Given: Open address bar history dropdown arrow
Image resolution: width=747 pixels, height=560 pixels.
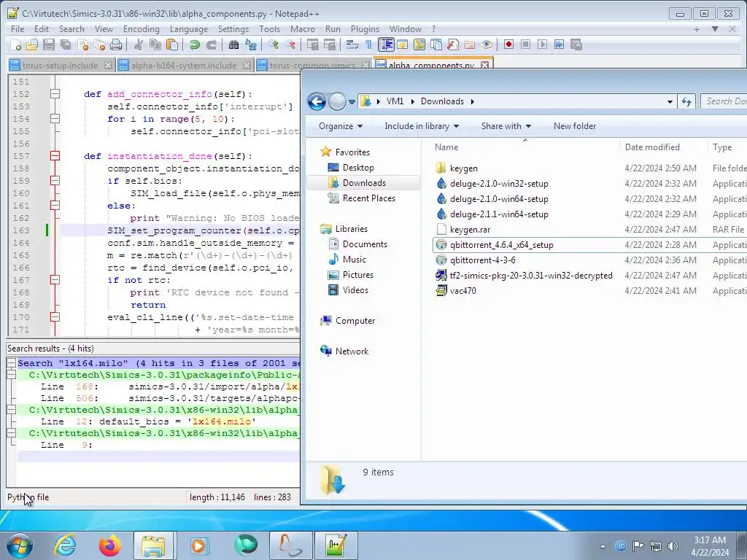Looking at the screenshot, I should (x=670, y=101).
